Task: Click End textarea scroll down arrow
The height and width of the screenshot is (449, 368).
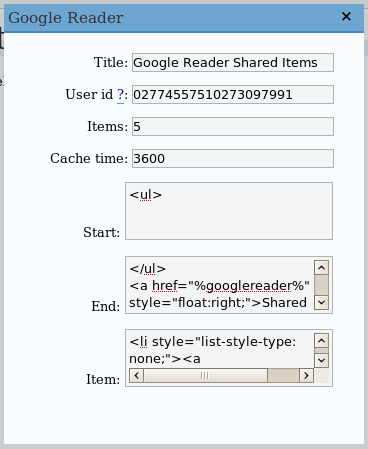Action: (x=321, y=302)
